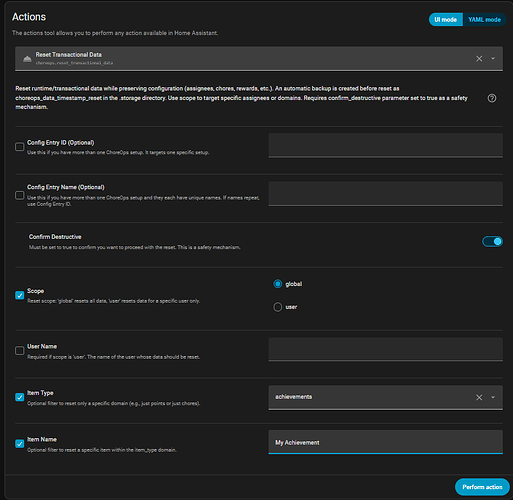
Task: Enable the Config Entry Name checkbox
Action: pos(20,195)
